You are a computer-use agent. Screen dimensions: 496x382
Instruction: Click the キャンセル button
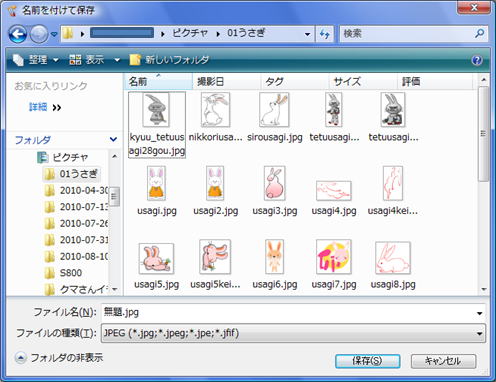point(443,361)
